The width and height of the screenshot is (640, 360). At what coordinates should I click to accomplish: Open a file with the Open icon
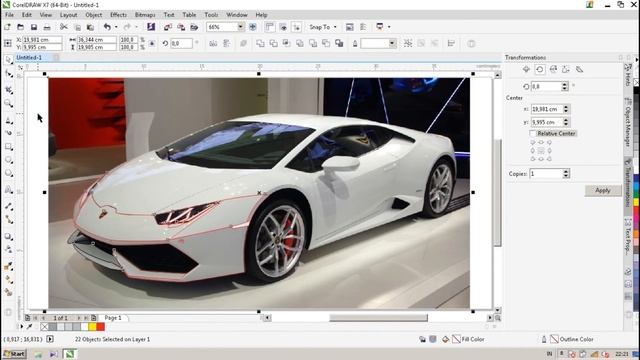pos(20,27)
